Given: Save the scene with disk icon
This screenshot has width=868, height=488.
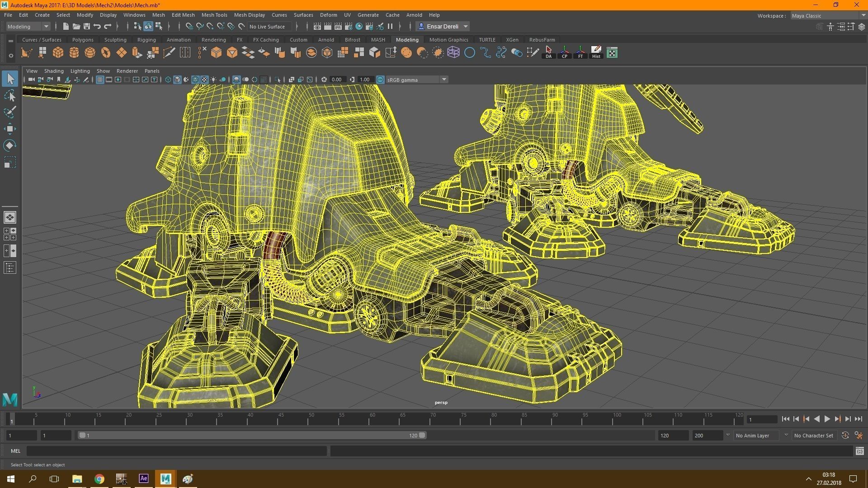Looking at the screenshot, I should click(x=87, y=26).
